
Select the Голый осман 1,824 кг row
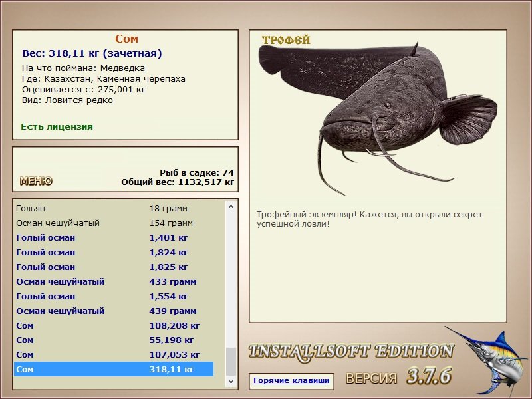point(114,252)
